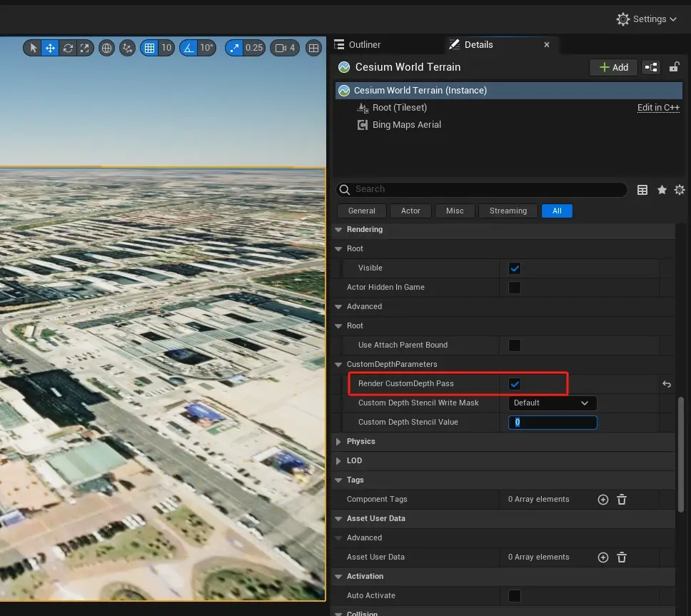The height and width of the screenshot is (616, 691).
Task: Switch to the Scale gizmo tool
Action: pyautogui.click(x=85, y=48)
